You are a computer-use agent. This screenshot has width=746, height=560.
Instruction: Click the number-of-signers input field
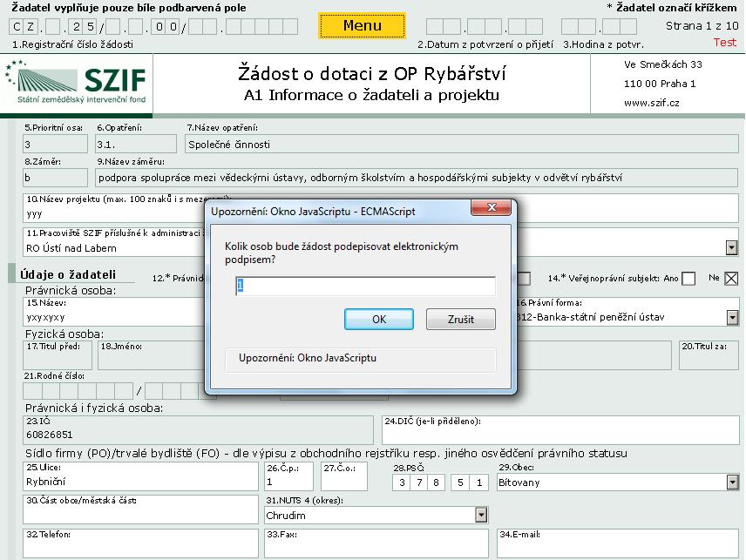[x=365, y=286]
